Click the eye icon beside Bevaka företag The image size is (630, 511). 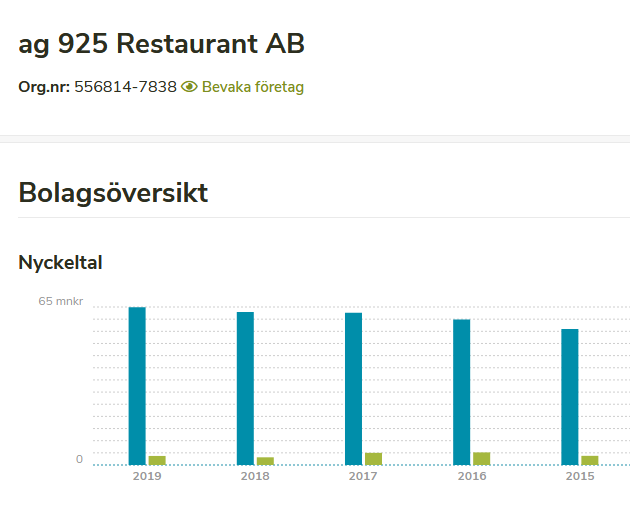coord(189,87)
